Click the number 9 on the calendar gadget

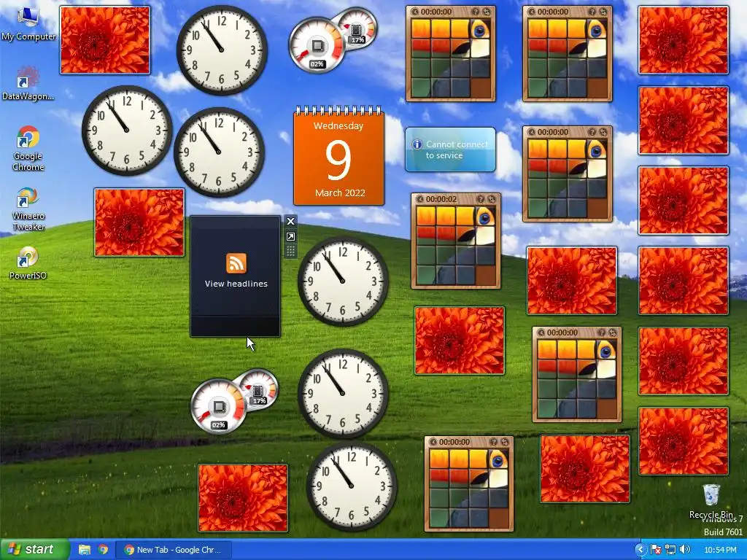[x=338, y=160]
